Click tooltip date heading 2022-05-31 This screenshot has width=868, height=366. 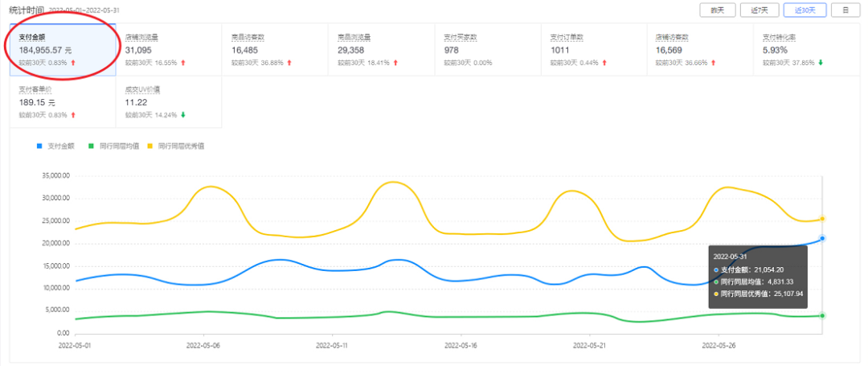click(730, 257)
